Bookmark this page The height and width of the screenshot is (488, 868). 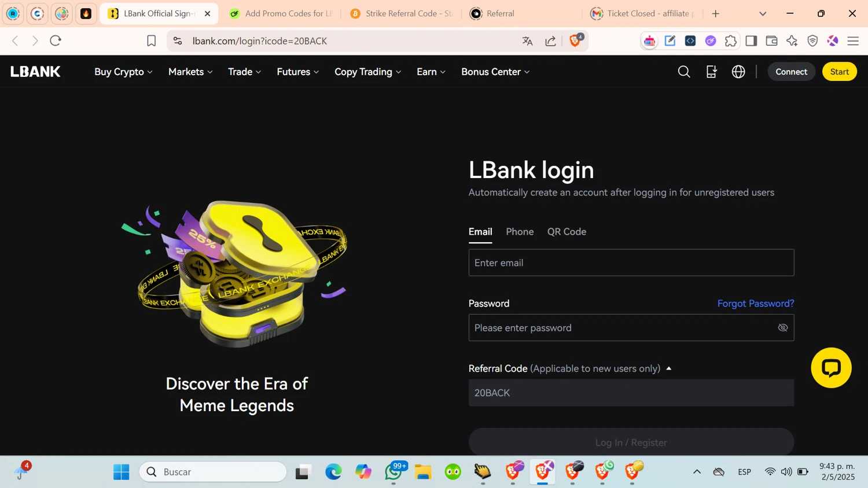click(151, 41)
